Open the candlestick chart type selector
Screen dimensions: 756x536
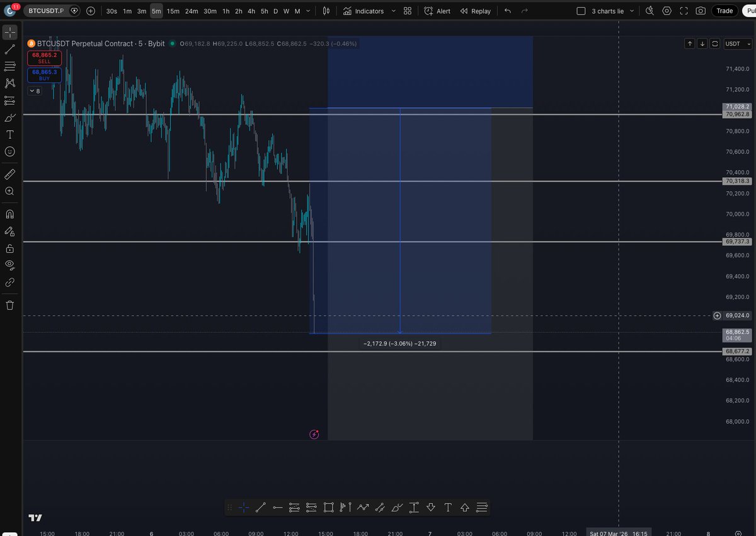pos(326,11)
